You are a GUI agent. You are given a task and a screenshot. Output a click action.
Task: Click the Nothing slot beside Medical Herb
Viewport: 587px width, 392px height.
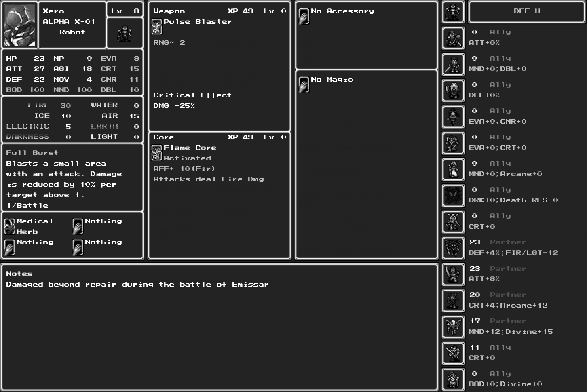point(78,226)
